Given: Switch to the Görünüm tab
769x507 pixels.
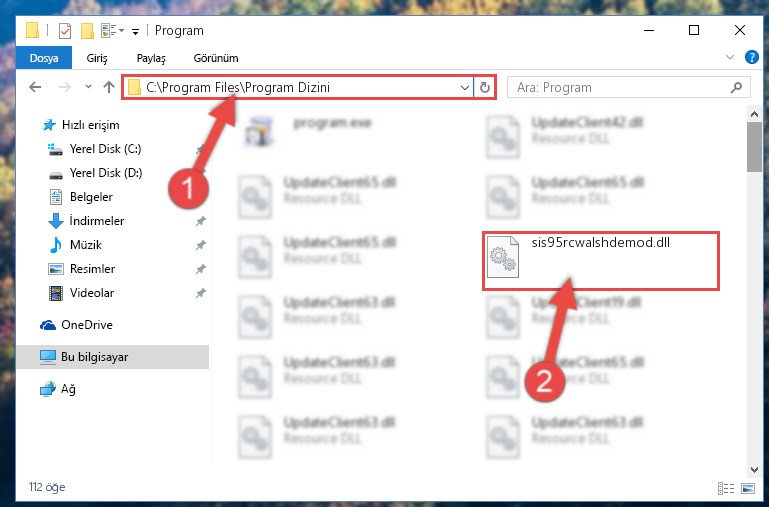Looking at the screenshot, I should click(216, 58).
